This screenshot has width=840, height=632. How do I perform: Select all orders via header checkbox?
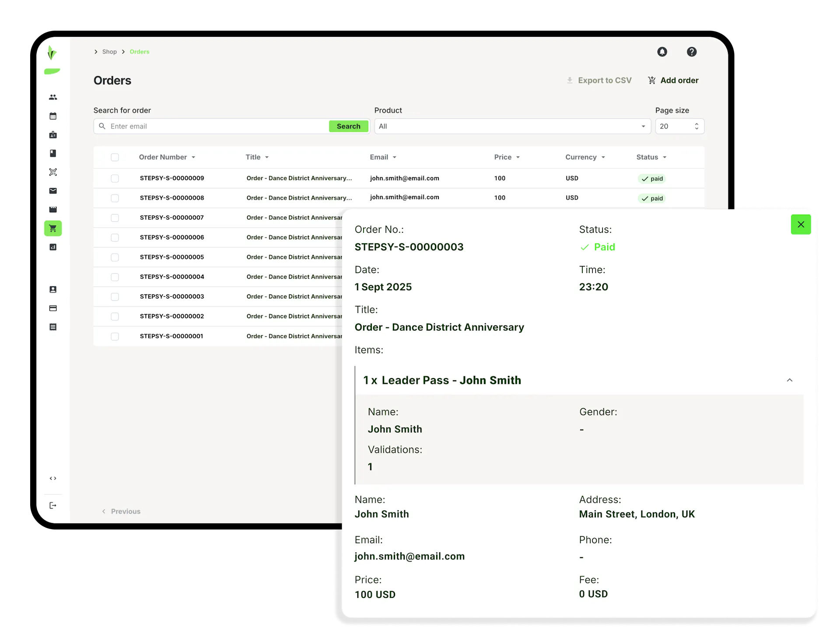tap(115, 157)
